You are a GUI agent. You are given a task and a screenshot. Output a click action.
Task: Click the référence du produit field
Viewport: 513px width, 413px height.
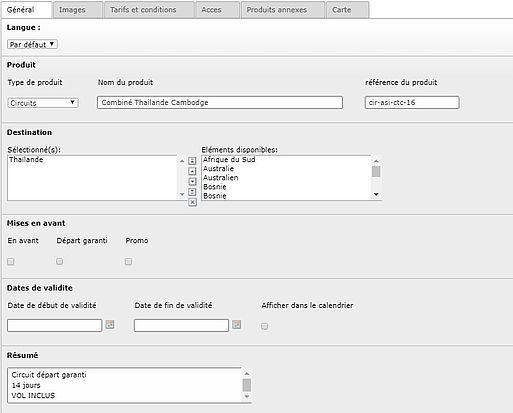click(x=412, y=102)
